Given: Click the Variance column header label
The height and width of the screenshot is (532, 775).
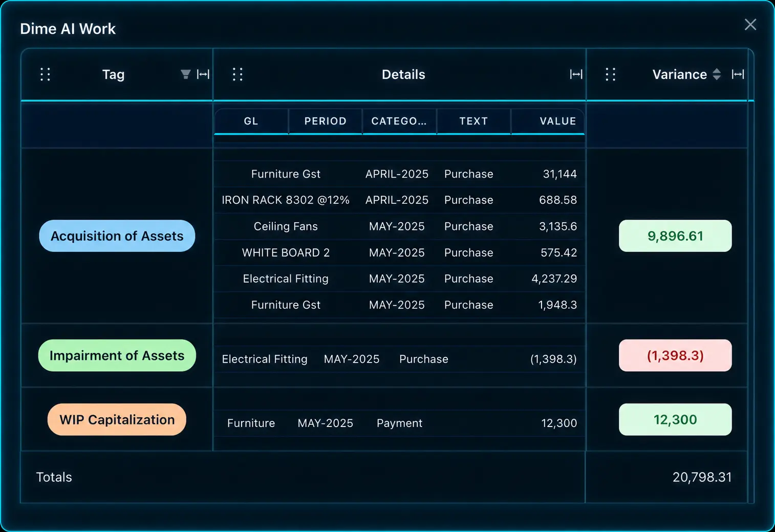Looking at the screenshot, I should click(679, 75).
